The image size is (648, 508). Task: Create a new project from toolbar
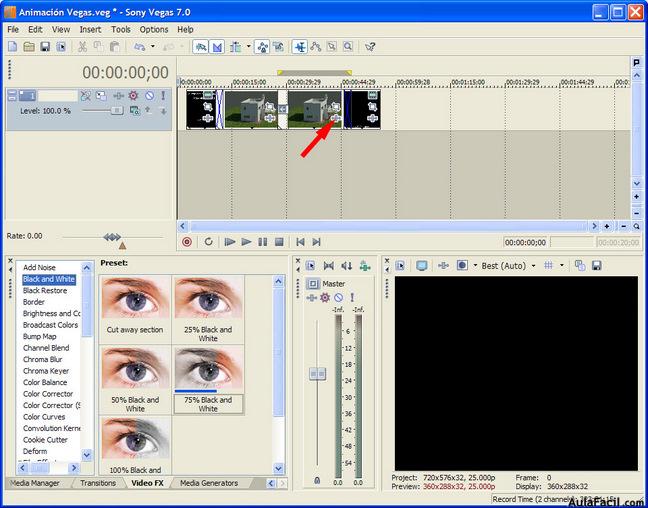click(13, 47)
